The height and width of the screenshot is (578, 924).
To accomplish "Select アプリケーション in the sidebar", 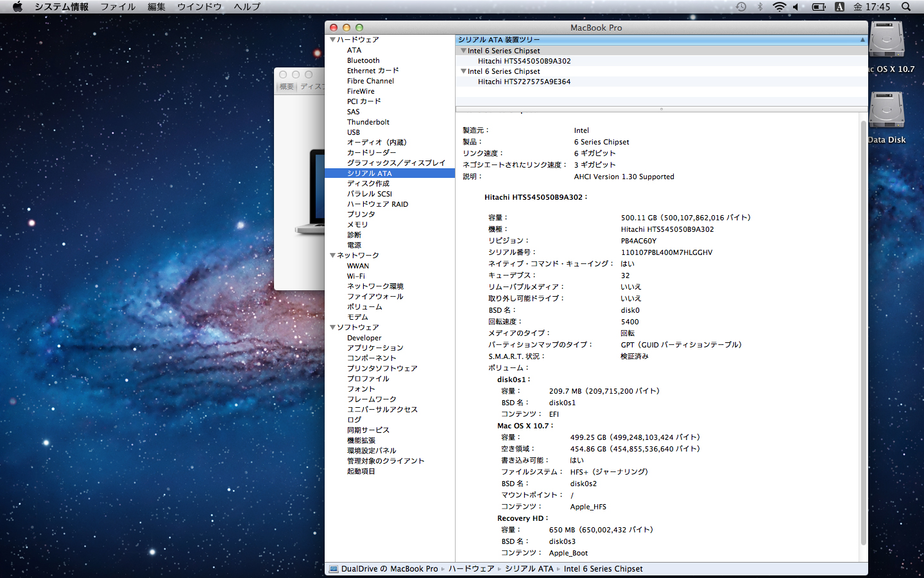I will click(375, 348).
